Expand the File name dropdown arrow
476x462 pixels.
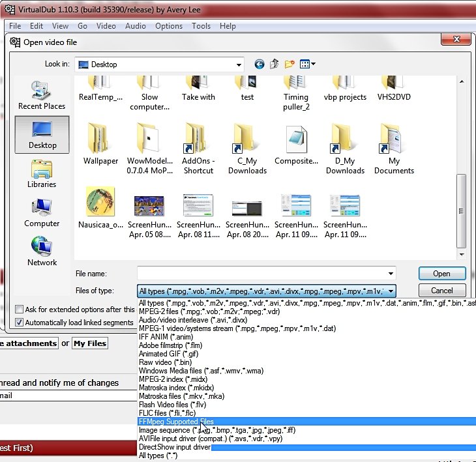tap(391, 274)
